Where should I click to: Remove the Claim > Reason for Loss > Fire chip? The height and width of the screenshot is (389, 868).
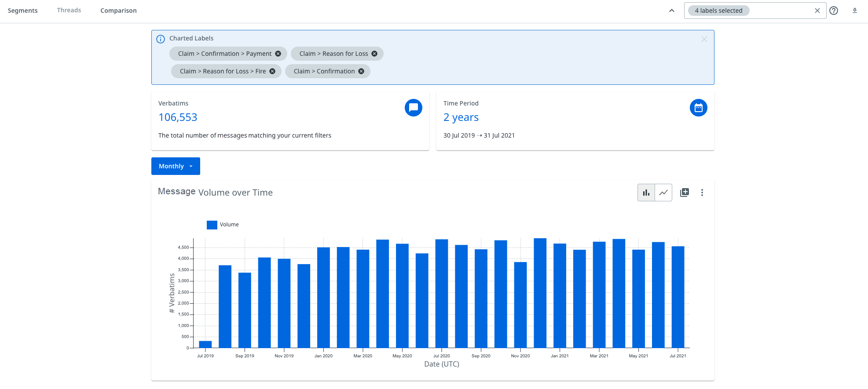(x=272, y=71)
